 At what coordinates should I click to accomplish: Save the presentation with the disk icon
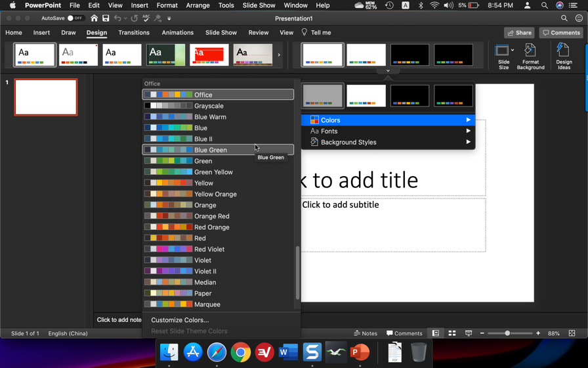coord(106,18)
